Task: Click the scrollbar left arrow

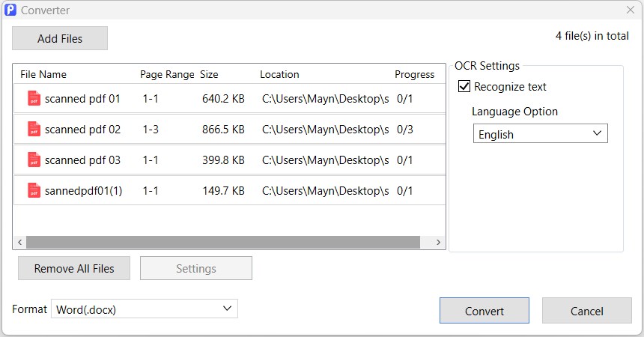Action: [19, 242]
